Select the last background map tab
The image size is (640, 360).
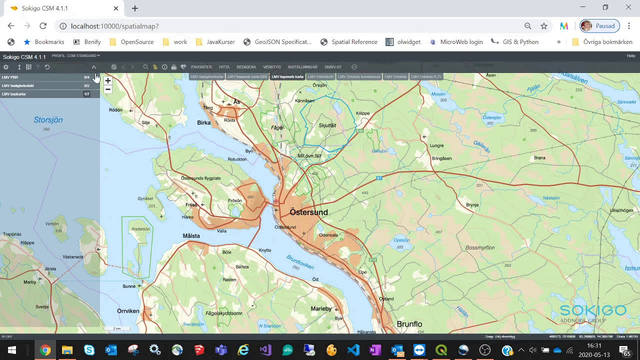coord(426,77)
